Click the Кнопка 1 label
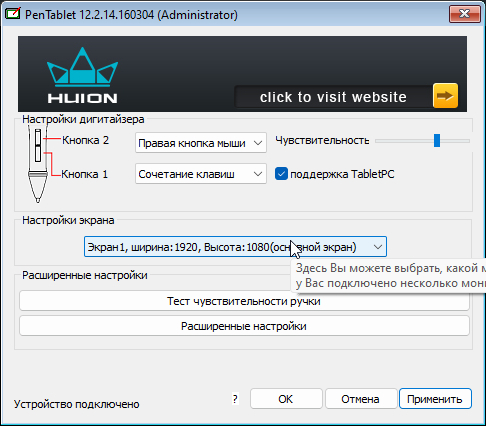Screen dimensions: 486x426 [85, 174]
